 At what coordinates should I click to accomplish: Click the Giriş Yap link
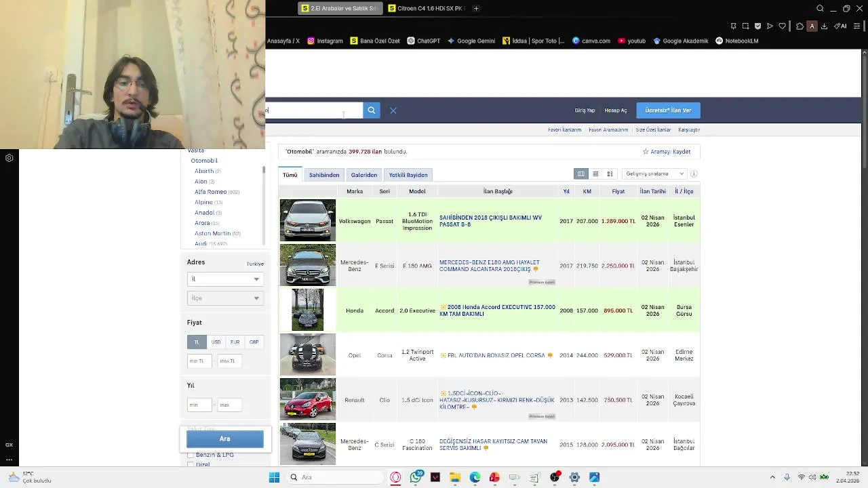(x=585, y=110)
